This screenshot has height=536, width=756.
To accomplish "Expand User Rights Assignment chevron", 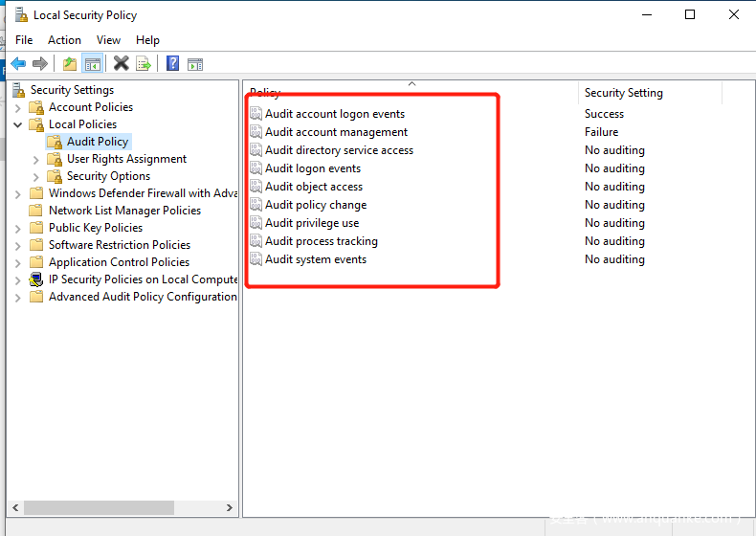I will pyautogui.click(x=35, y=160).
